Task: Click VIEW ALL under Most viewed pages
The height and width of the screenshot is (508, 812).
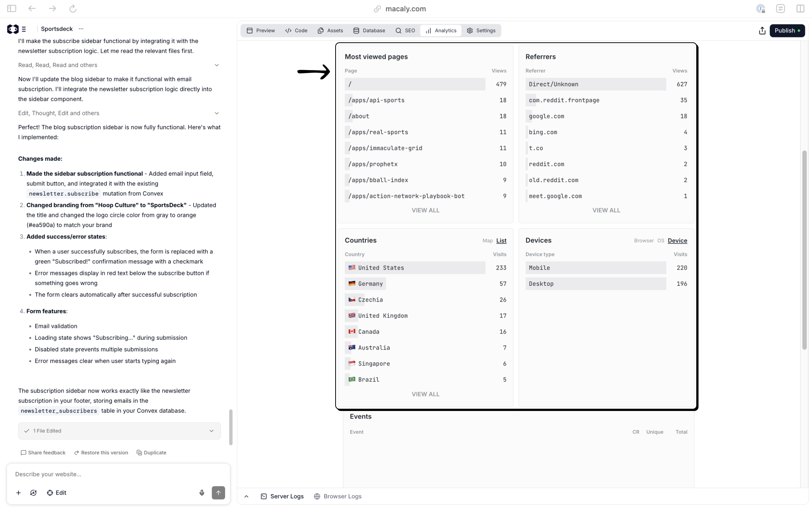Action: click(x=425, y=210)
